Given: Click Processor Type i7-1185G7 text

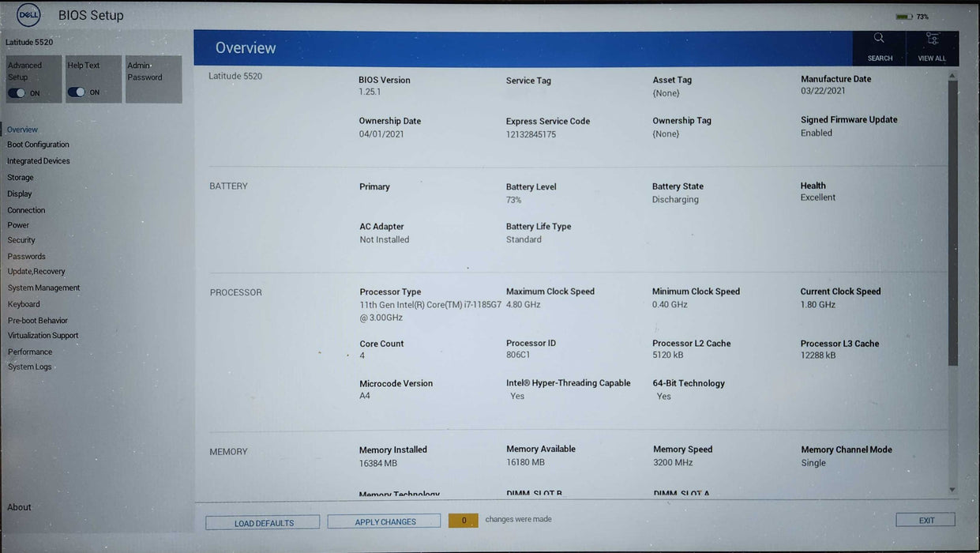Looking at the screenshot, I should 430,310.
